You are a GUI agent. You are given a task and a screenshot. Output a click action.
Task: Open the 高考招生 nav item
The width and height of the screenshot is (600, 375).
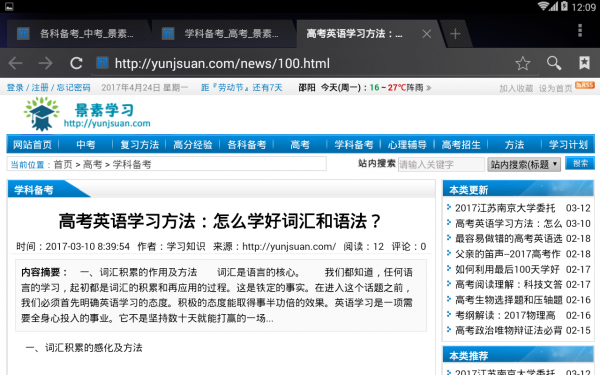[461, 145]
